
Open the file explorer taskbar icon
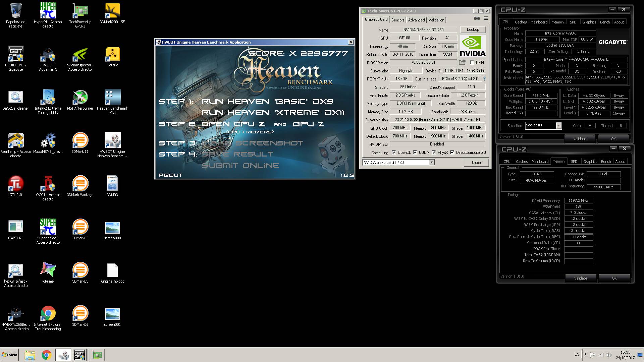(x=30, y=355)
